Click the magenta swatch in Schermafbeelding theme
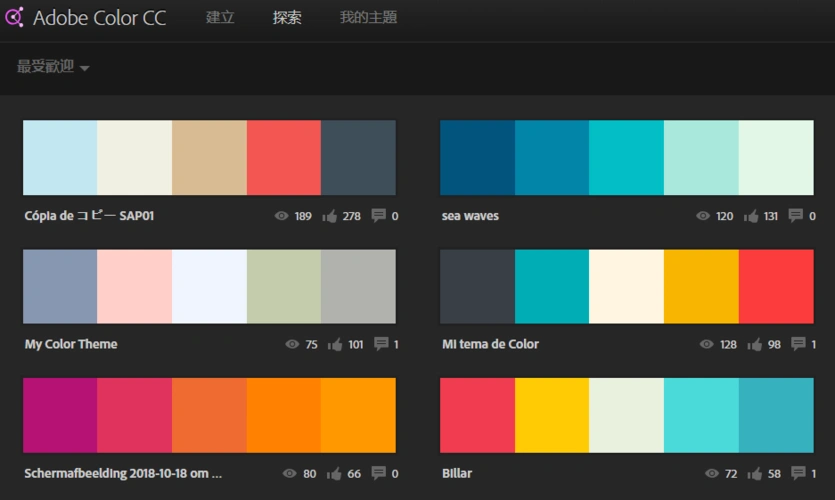 (60, 414)
